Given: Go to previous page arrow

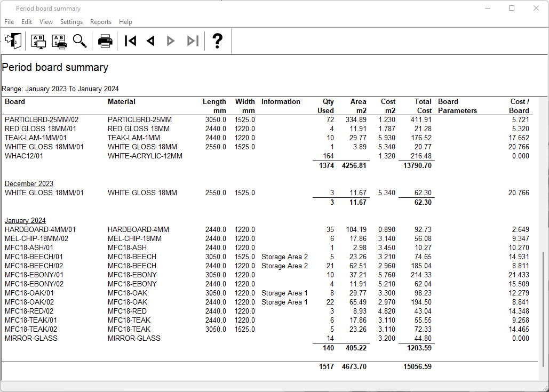Looking at the screenshot, I should point(151,41).
